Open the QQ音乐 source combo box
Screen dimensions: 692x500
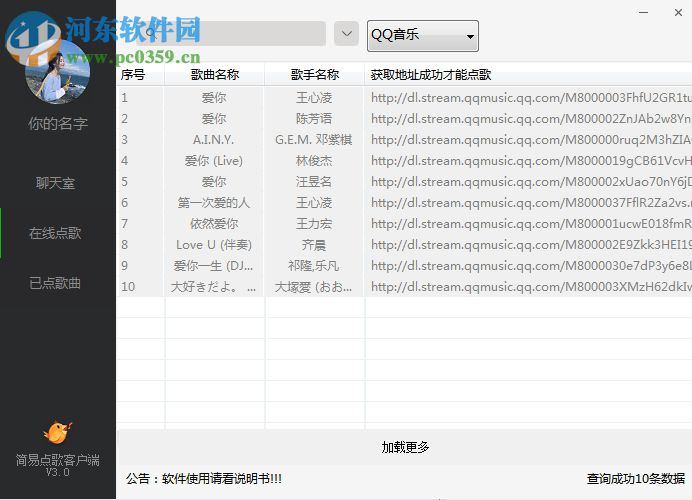tap(423, 36)
